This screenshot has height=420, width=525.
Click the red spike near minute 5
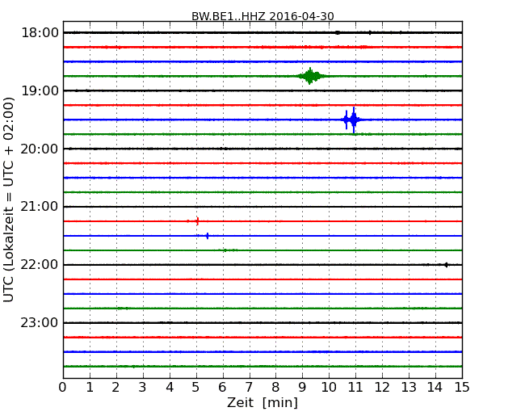(x=197, y=221)
